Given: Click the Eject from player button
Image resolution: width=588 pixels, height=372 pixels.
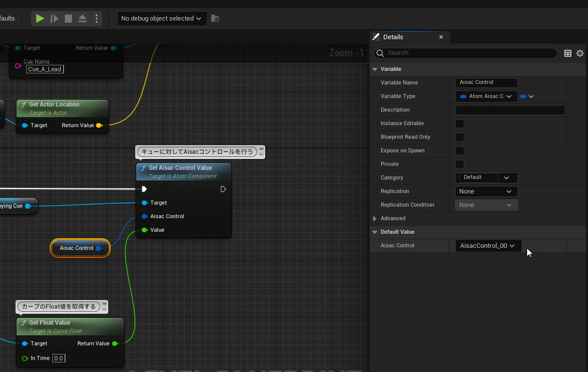Looking at the screenshot, I should pos(82,19).
